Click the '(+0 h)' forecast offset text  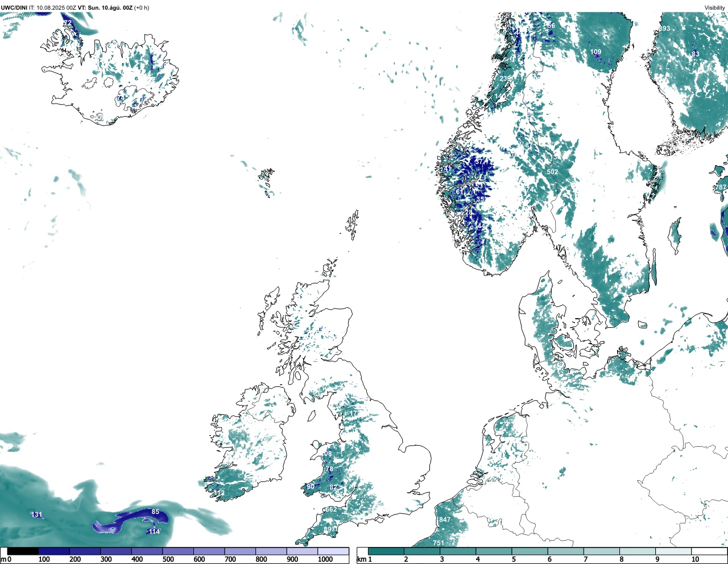142,7
